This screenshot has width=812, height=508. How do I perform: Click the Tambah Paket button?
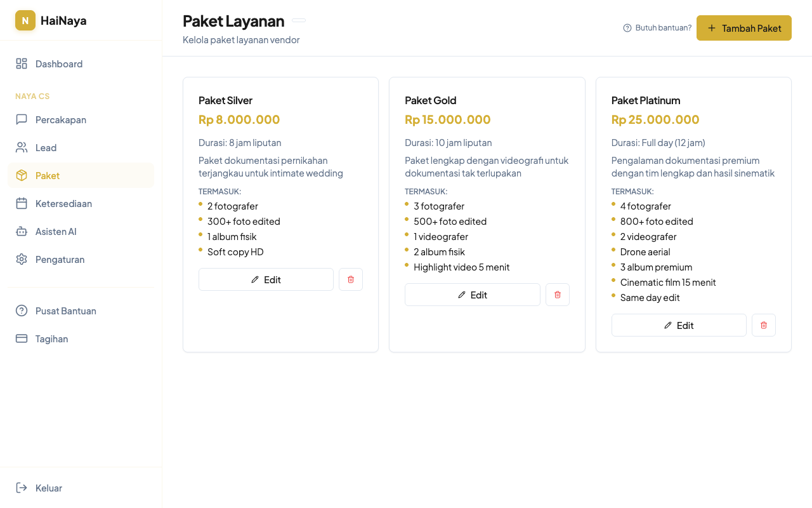743,28
